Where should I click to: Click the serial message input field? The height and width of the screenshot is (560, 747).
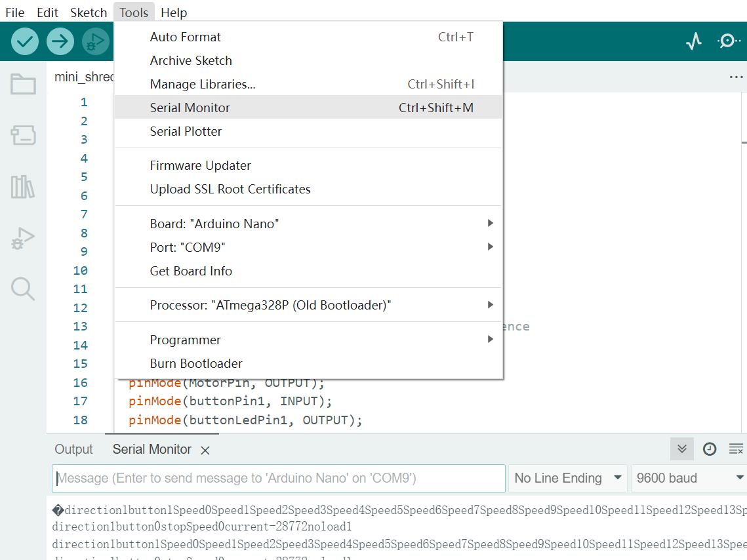click(x=279, y=478)
